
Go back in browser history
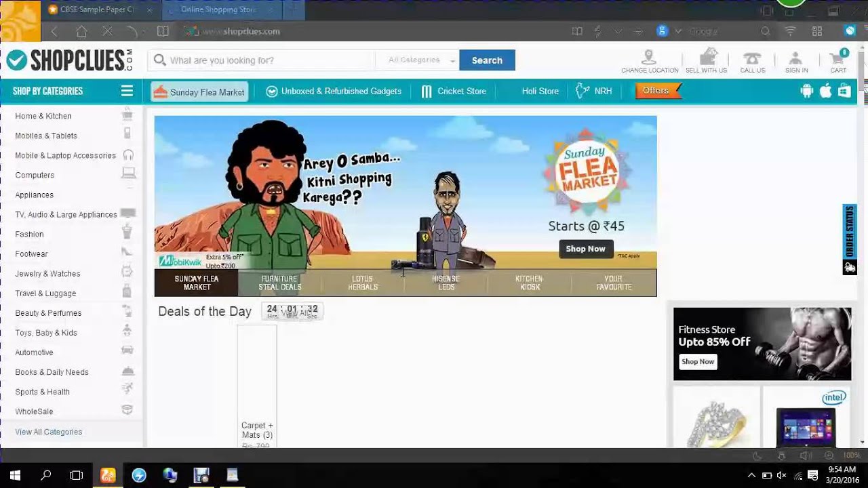pos(54,31)
